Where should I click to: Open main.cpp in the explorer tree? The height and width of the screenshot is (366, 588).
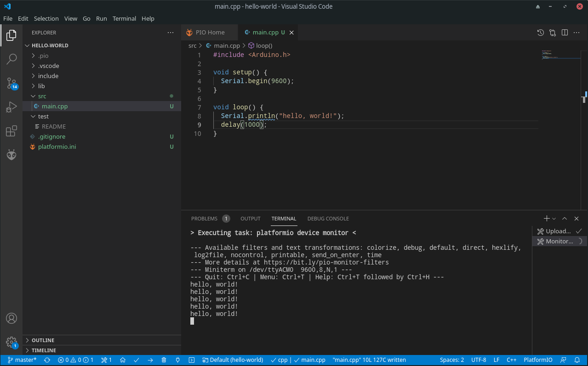click(x=102, y=106)
